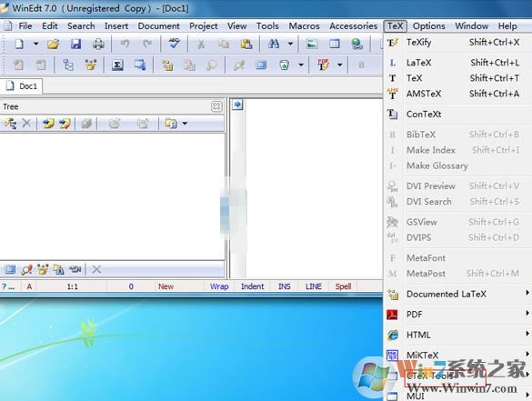532x401 pixels.
Task: Toggle Wrap mode in the status bar
Action: 219,286
